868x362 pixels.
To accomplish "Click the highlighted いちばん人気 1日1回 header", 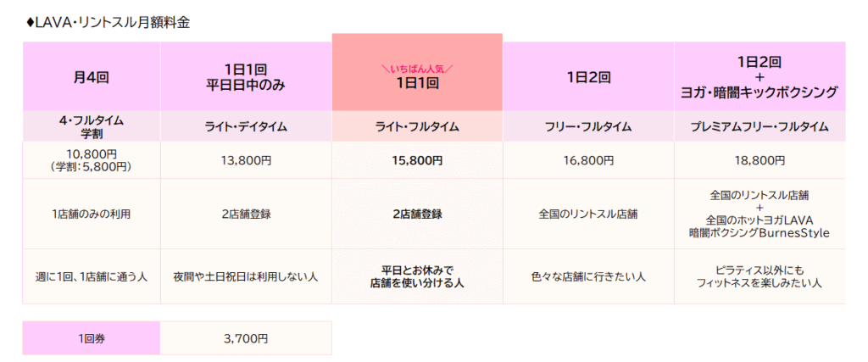I will pyautogui.click(x=416, y=77).
